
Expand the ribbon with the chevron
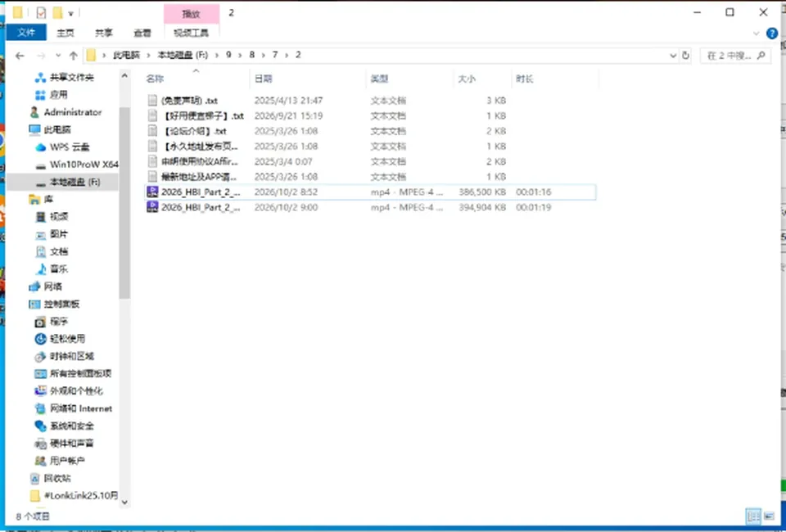[756, 34]
